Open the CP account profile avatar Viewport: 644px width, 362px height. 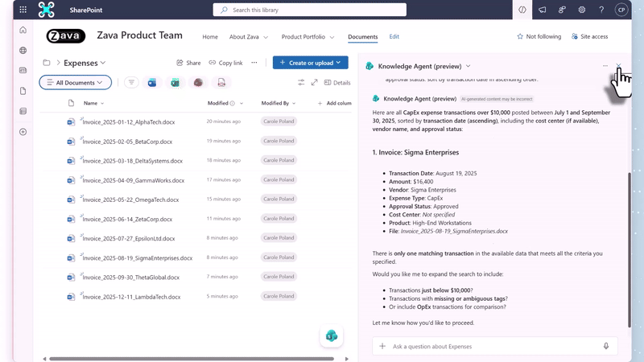(x=621, y=10)
